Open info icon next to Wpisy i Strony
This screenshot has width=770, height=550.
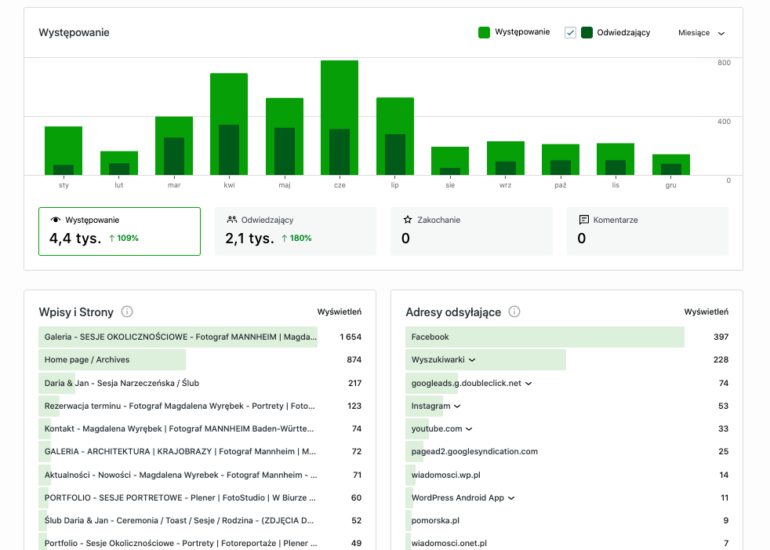point(127,312)
